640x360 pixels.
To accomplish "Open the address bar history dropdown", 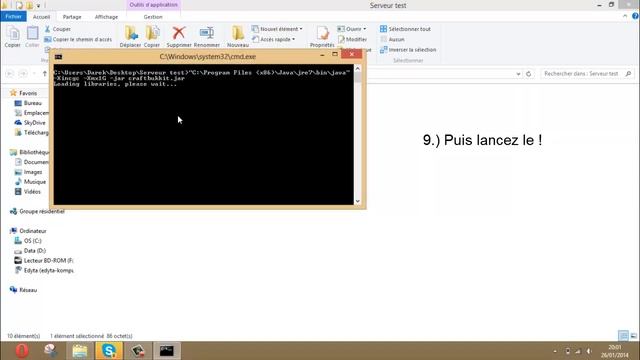I will pyautogui.click(x=518, y=74).
